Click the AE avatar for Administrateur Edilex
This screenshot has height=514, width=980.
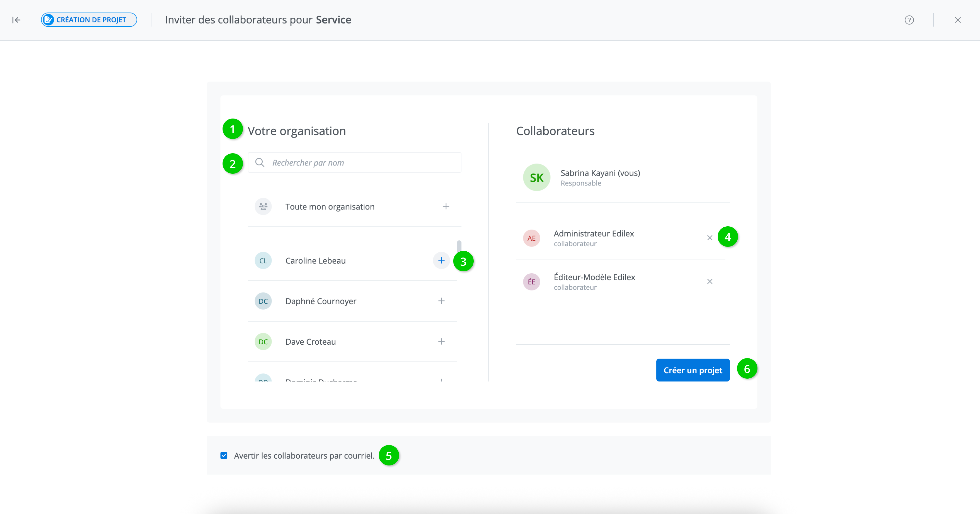[531, 238]
